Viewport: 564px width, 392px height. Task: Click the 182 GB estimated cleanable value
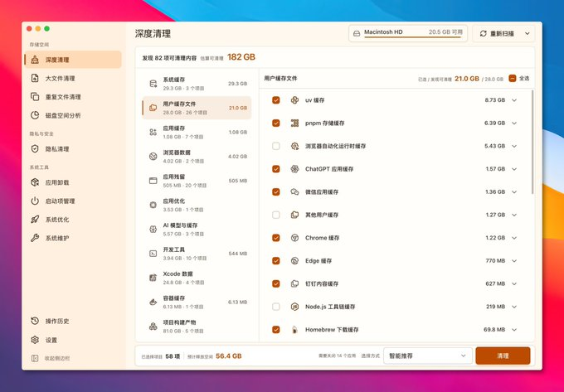[241, 57]
